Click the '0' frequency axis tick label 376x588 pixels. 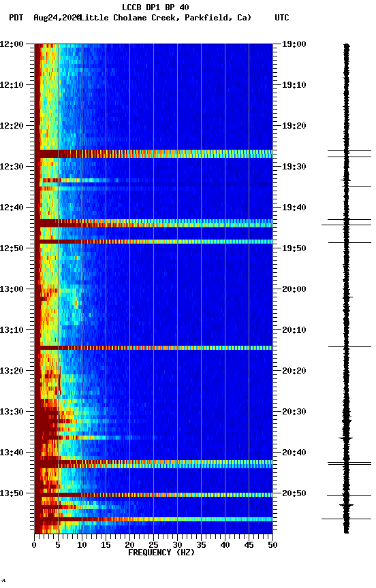34,545
